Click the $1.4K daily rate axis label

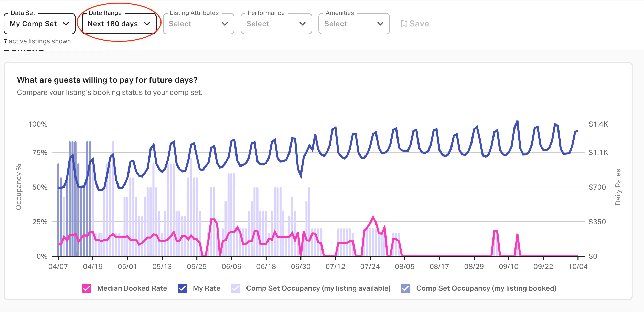click(598, 124)
